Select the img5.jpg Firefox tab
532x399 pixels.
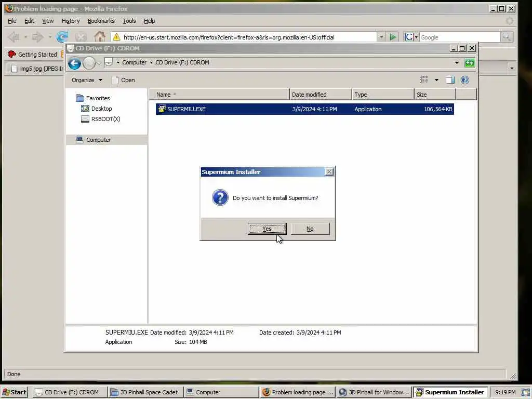37,69
